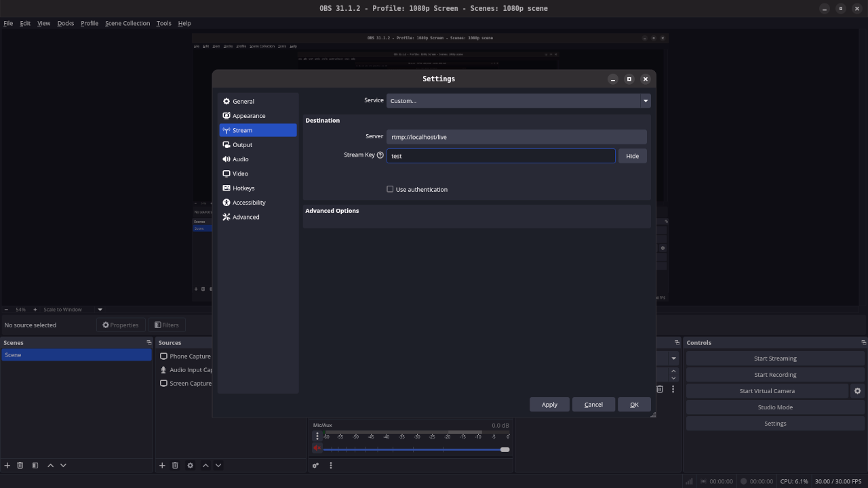Unmute Mic/Aux using red speaker icon
Screen dimensions: 868x488
point(317,448)
